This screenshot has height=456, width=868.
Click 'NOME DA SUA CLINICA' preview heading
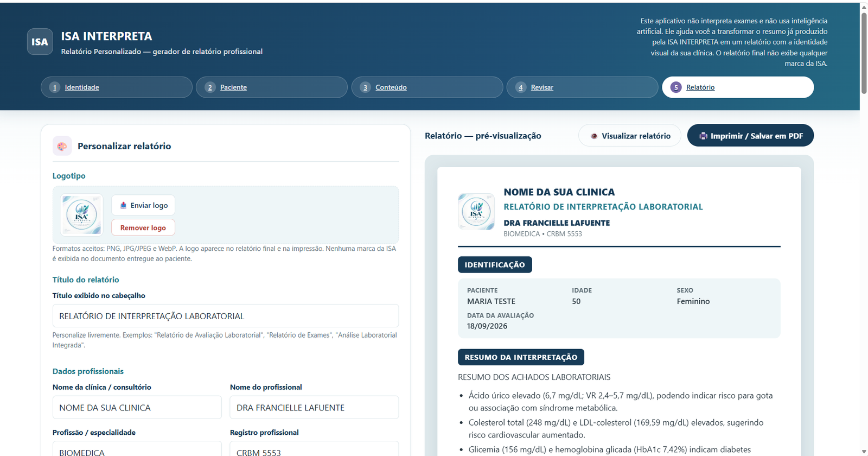point(559,192)
